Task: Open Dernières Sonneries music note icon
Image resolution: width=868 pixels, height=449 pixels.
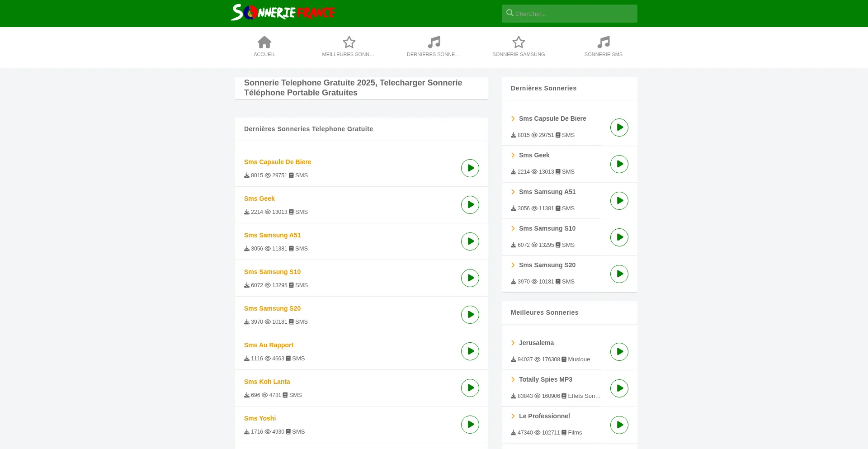Action: (434, 42)
